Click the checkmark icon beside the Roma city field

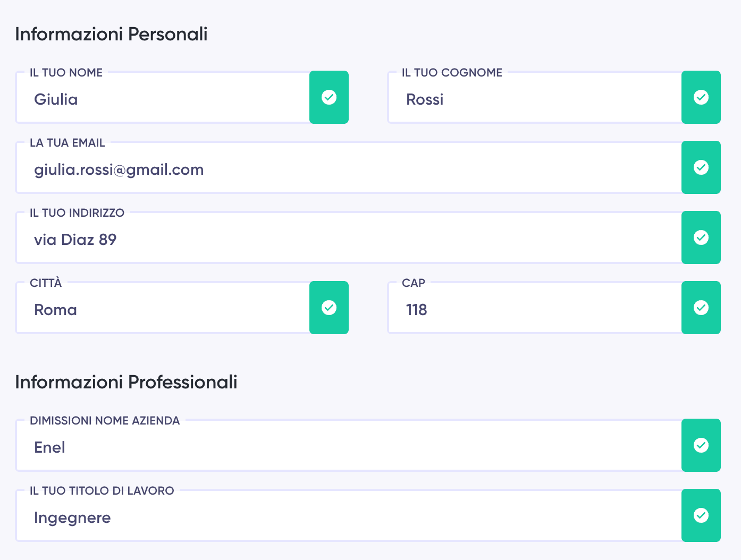coord(329,308)
